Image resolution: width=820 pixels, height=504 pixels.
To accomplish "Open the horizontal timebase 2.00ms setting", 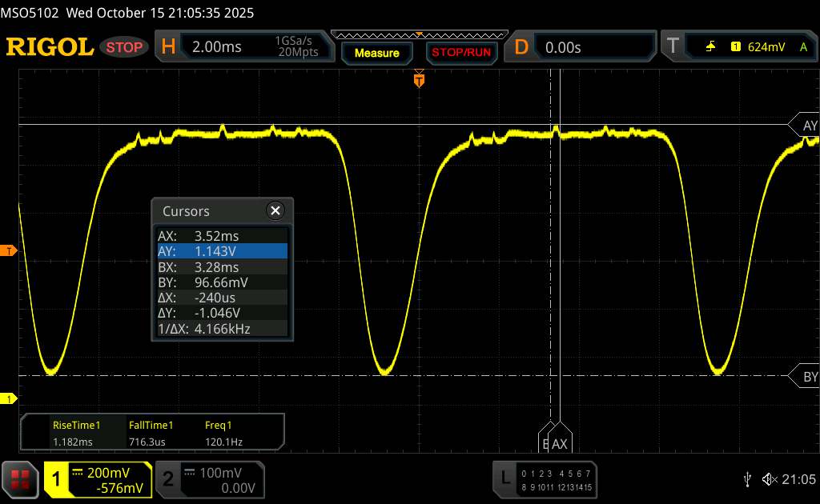I will [x=240, y=47].
